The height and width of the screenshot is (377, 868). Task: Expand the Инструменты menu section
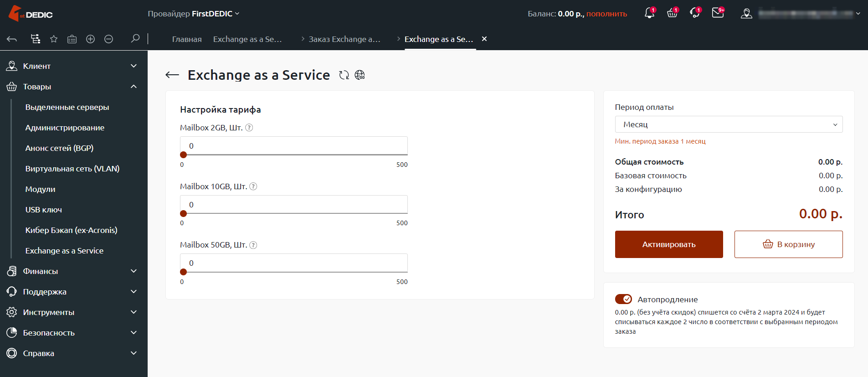click(x=74, y=312)
